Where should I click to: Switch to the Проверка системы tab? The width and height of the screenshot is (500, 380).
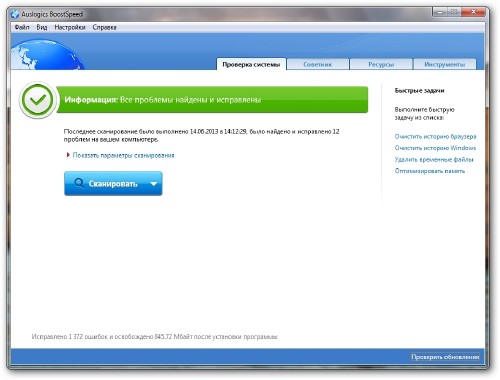251,64
